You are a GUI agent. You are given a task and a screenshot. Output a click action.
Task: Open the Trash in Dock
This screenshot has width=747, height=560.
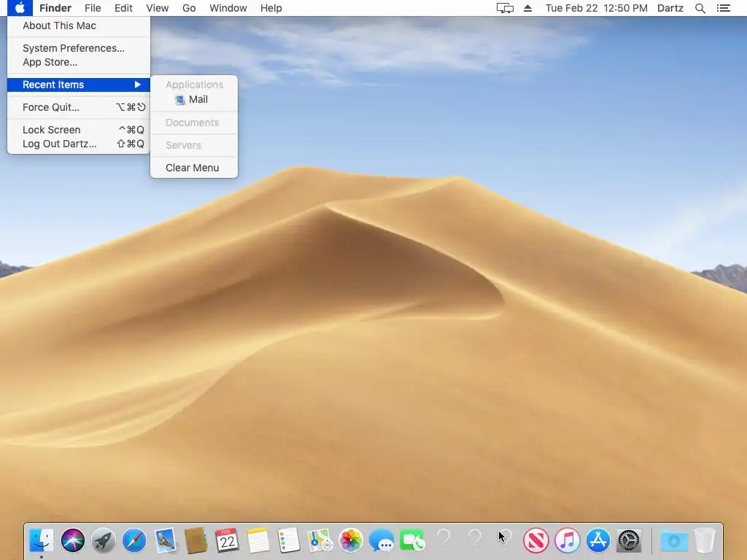pos(705,540)
